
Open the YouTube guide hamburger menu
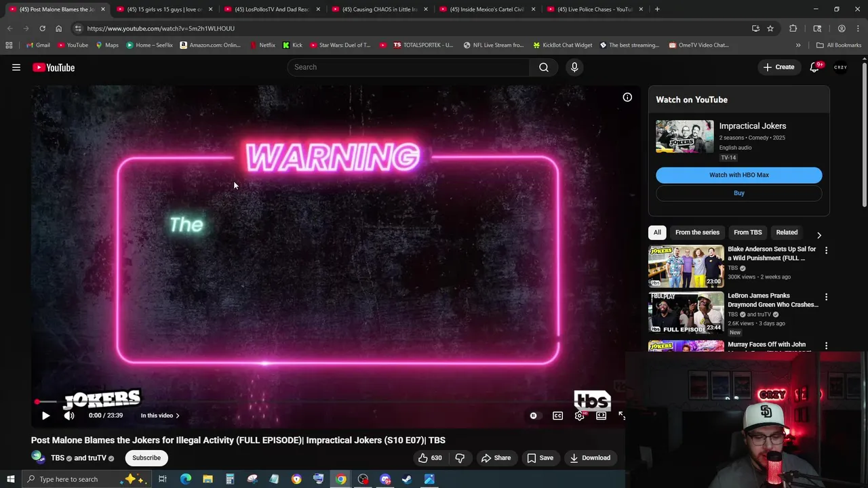pos(16,67)
